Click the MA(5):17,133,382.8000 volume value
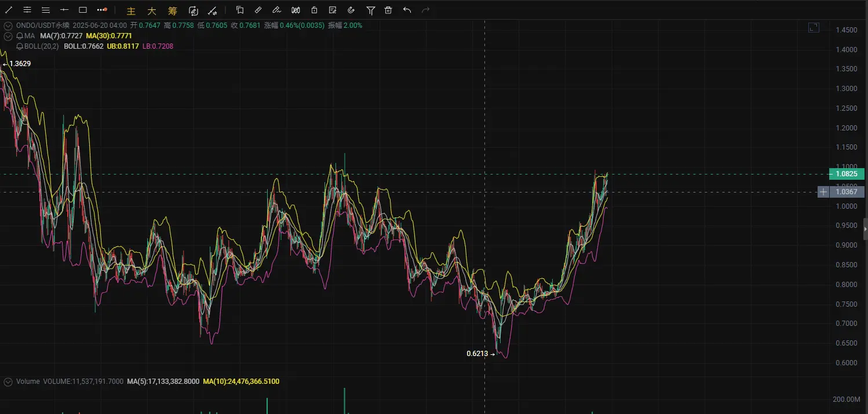 163,382
